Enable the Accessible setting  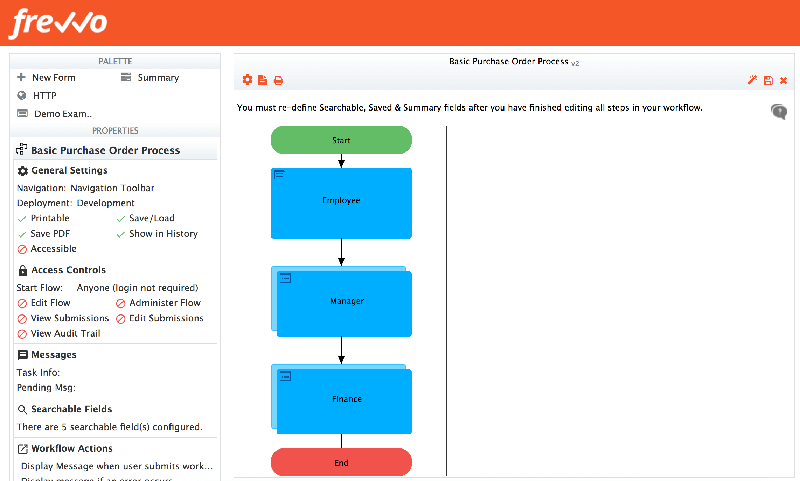point(52,249)
